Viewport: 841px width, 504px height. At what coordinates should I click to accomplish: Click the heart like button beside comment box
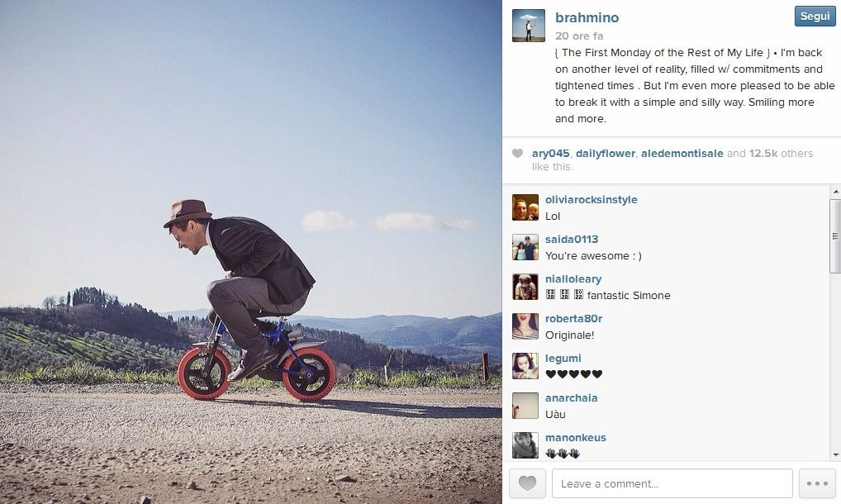(x=527, y=483)
